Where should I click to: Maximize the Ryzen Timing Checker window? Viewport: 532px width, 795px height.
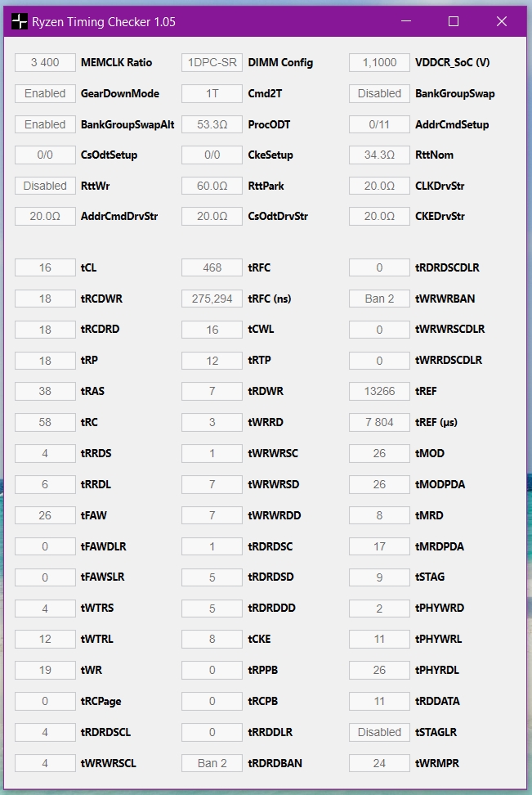click(x=454, y=21)
